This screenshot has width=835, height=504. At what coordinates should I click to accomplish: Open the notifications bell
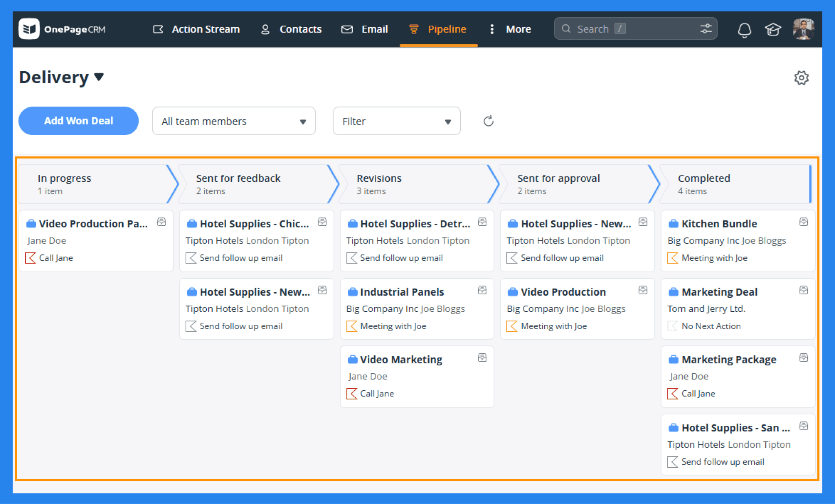[744, 29]
